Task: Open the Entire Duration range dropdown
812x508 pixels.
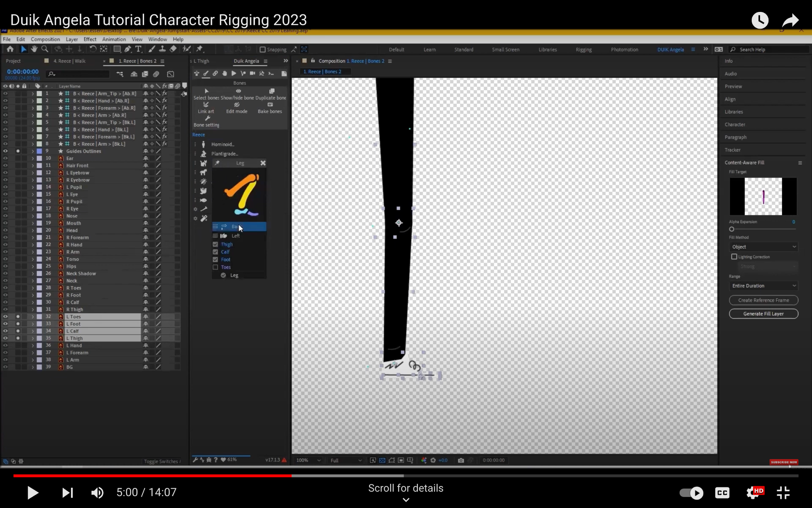Action: [763, 286]
